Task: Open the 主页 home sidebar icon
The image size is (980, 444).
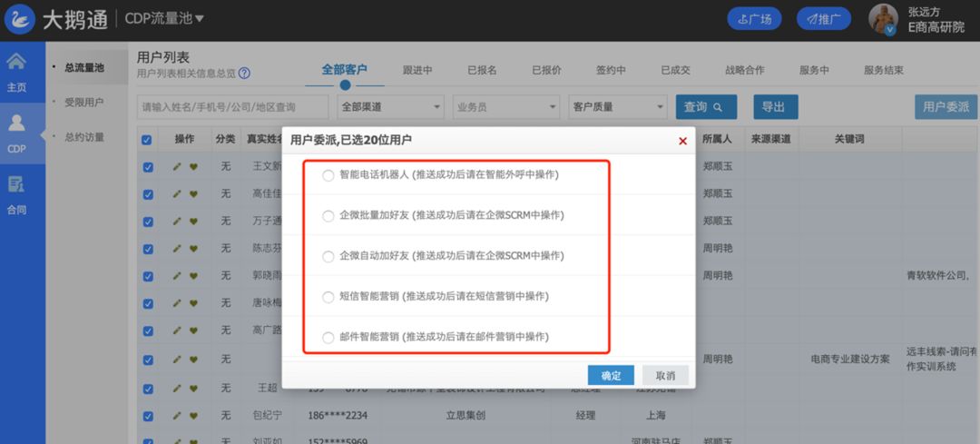Action: point(16,62)
